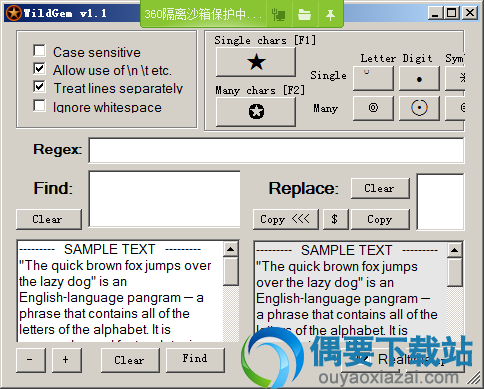The width and height of the screenshot is (484, 389).
Task: Enable Case sensitive checkbox
Action: (40, 51)
